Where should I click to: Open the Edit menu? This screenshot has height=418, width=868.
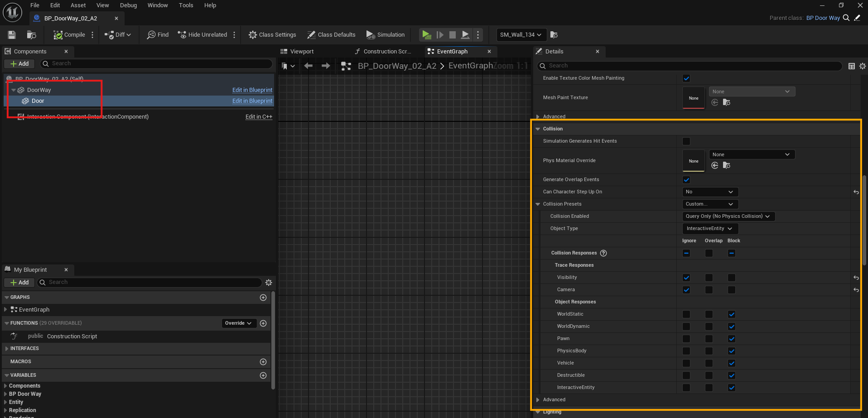[55, 5]
